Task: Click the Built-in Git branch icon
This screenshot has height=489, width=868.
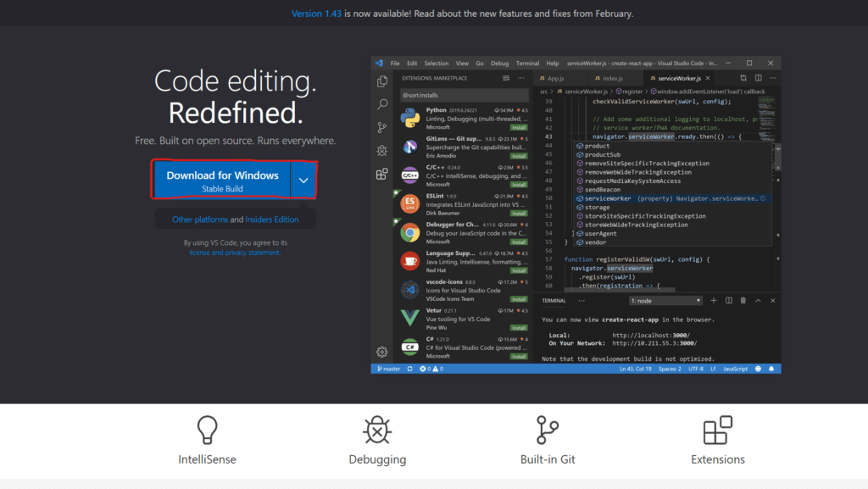Action: [x=548, y=431]
